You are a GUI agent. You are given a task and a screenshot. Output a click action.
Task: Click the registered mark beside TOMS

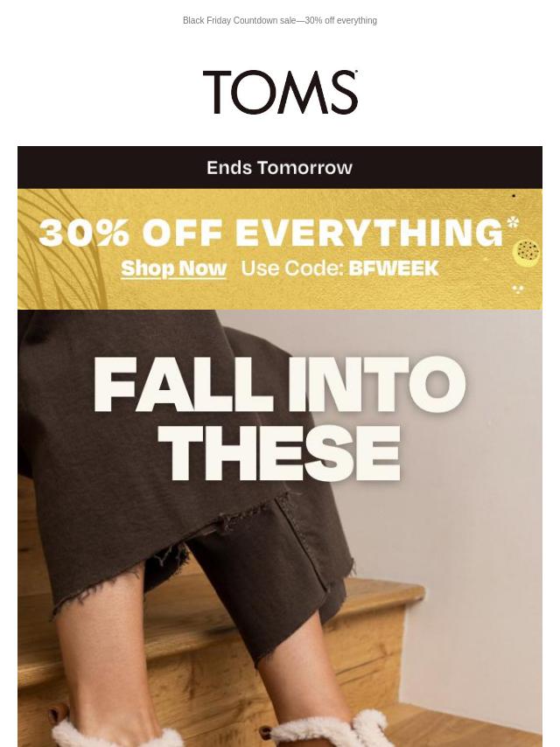(356, 72)
